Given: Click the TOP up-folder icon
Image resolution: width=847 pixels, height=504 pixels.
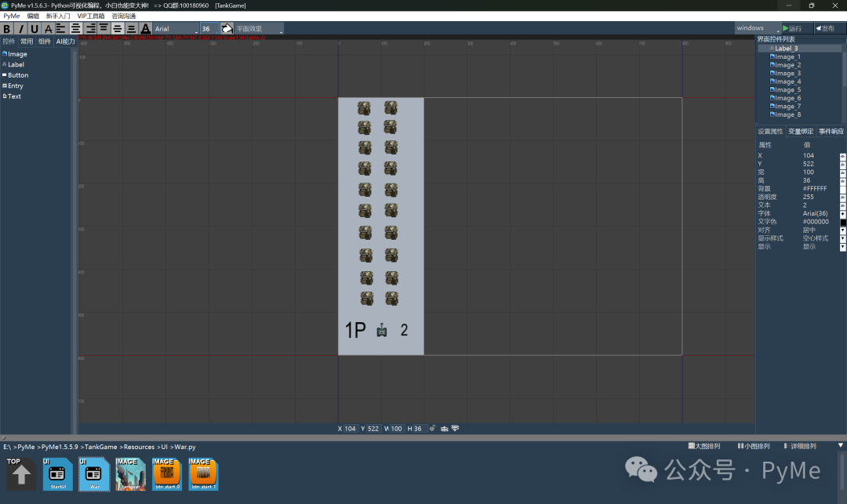Looking at the screenshot, I should pos(21,473).
